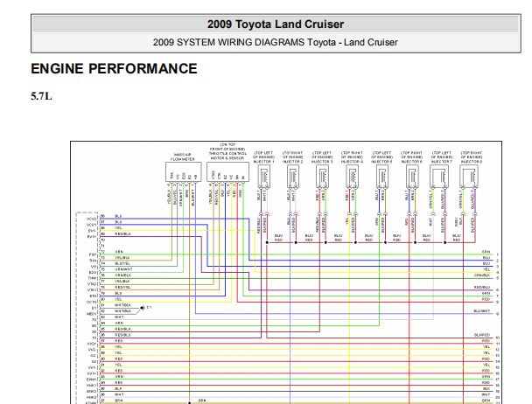Click the Injector 2 coil symbol
532x404 pixels.
293,176
